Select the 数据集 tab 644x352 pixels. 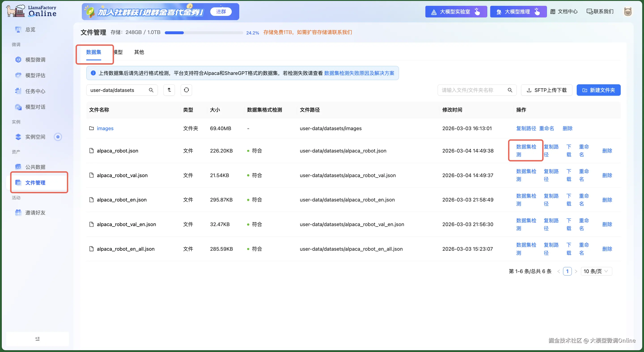pos(93,52)
